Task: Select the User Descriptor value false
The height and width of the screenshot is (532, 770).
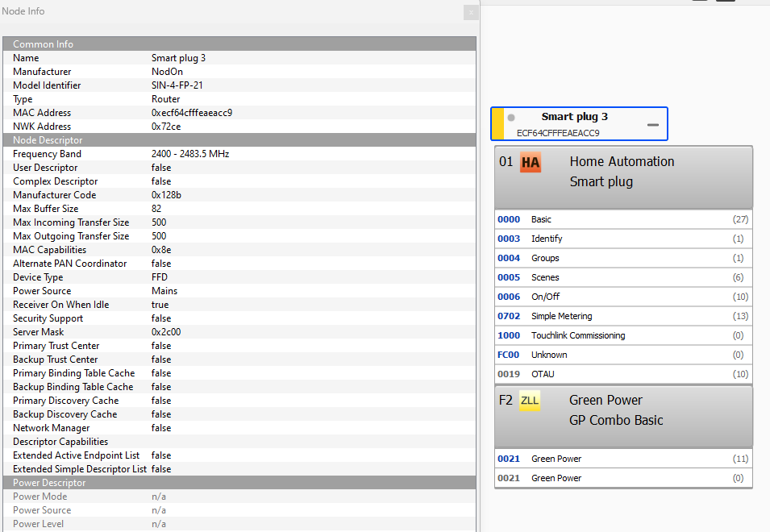Action: click(x=161, y=168)
